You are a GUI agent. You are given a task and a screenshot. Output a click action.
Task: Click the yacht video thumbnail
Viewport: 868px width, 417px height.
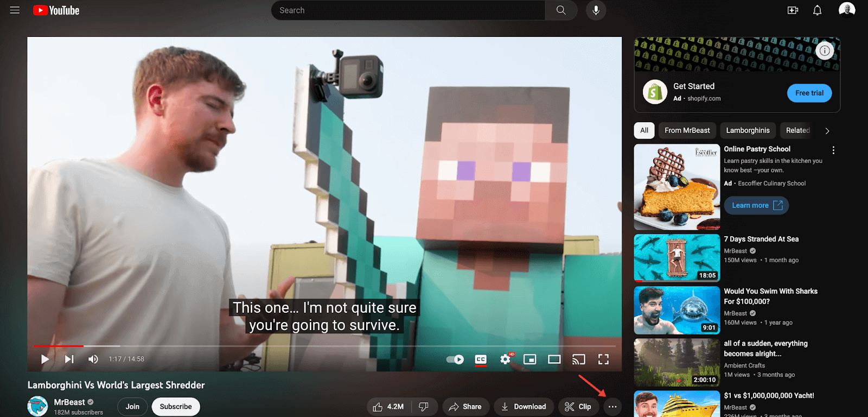[x=677, y=404]
